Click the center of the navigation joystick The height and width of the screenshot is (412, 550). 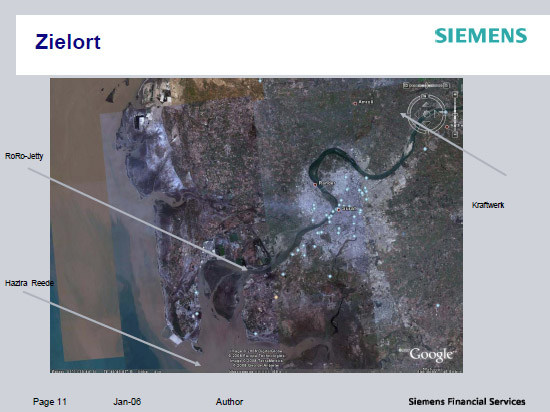426,114
